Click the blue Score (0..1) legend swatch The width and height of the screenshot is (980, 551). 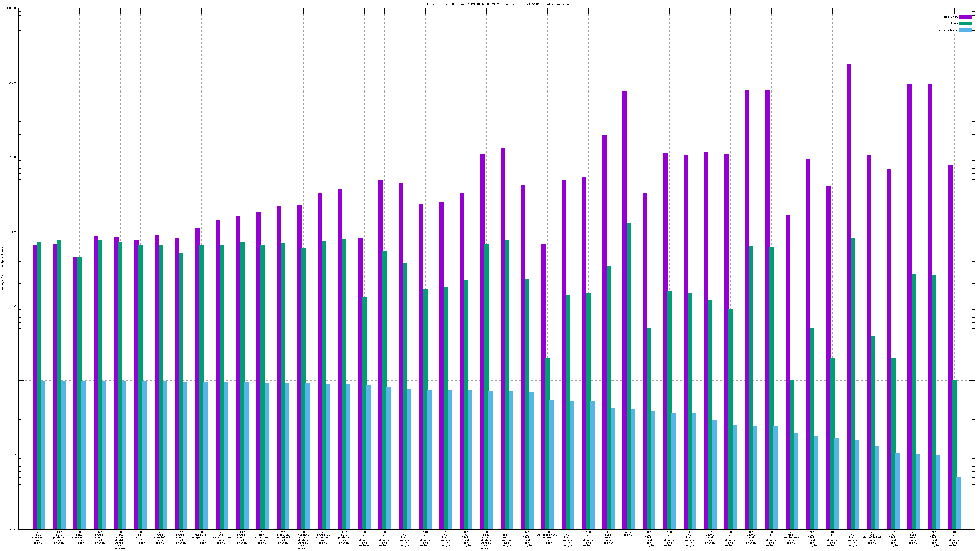click(x=965, y=30)
